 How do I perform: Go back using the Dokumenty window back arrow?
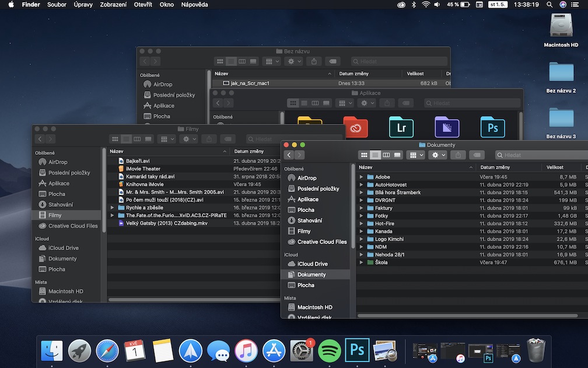(289, 155)
